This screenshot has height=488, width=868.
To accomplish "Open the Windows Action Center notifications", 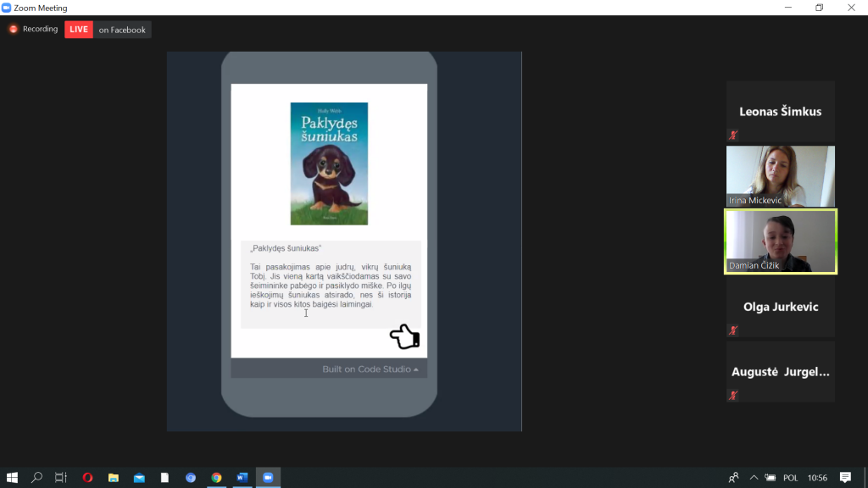I will coord(845,478).
